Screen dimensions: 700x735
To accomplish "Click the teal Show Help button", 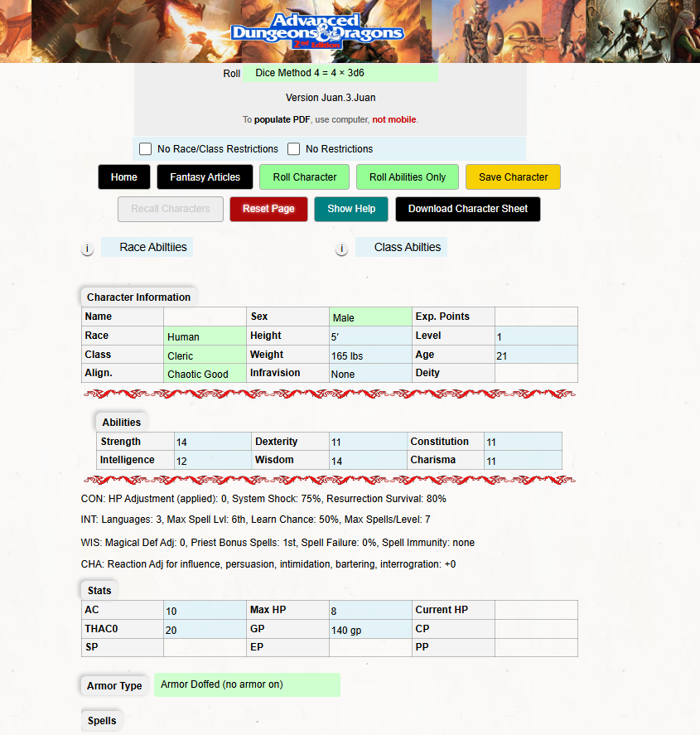I will [x=351, y=209].
